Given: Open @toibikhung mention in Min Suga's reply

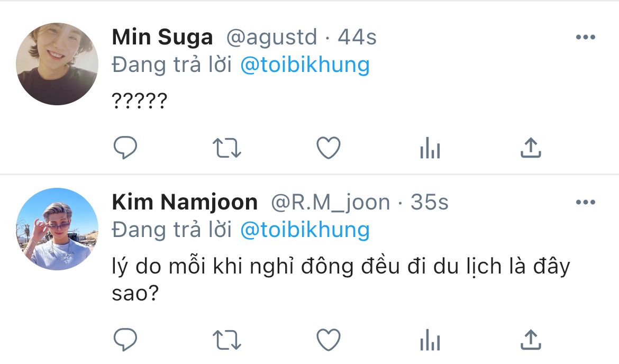Looking at the screenshot, I should coord(305,65).
